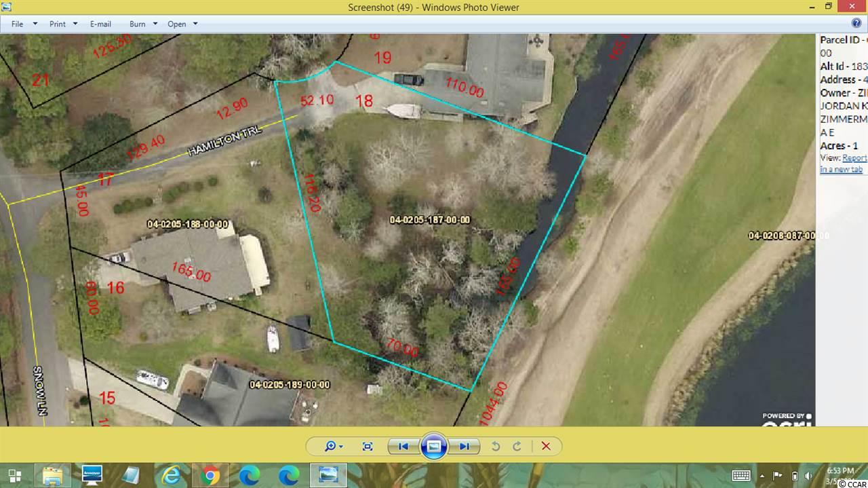Expand the Open dropdown arrow

click(x=195, y=24)
